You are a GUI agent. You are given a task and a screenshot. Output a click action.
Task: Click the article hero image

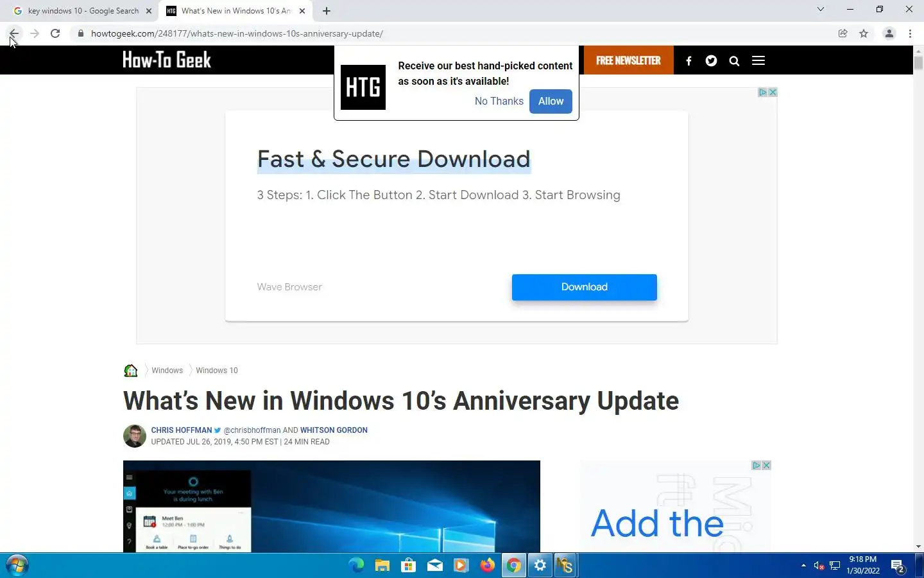tap(332, 506)
